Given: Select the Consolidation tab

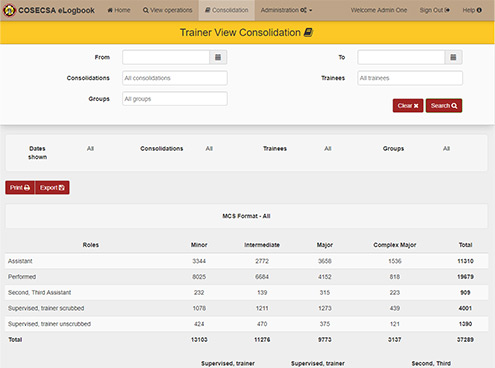Looking at the screenshot, I should [227, 10].
